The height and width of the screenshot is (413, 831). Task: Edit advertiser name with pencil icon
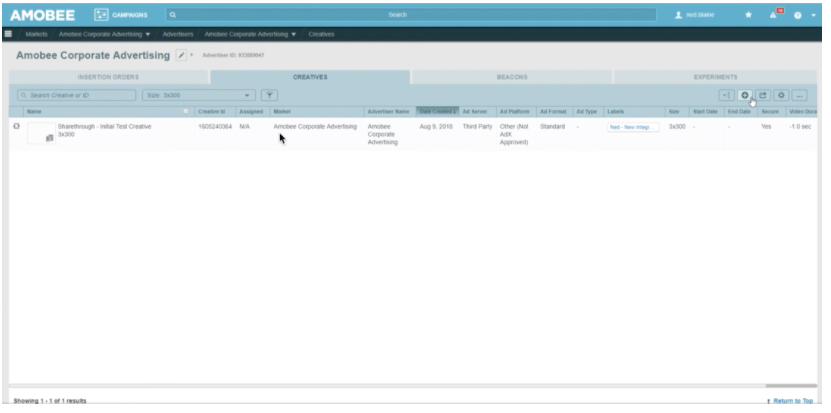(181, 55)
